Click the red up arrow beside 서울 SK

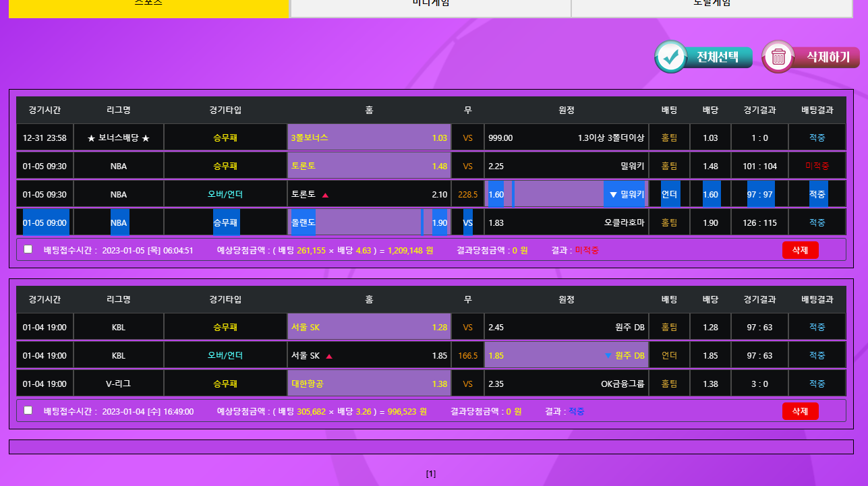(329, 356)
